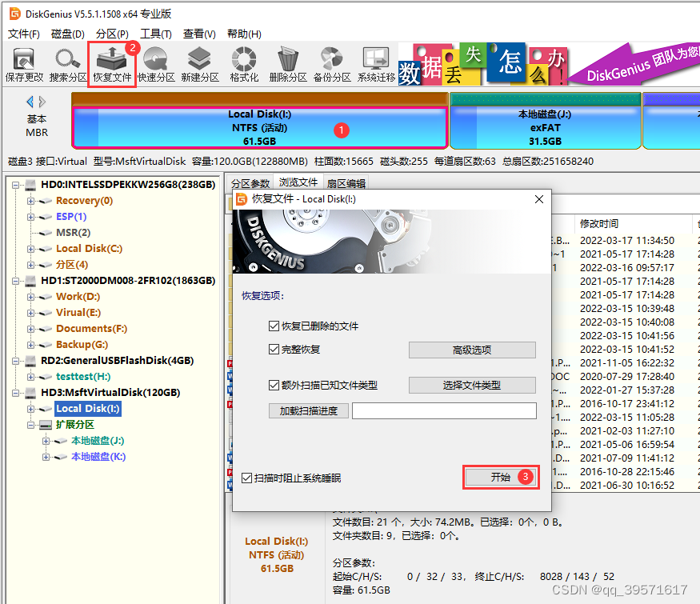Expand the testtest(H:) node

click(x=30, y=377)
